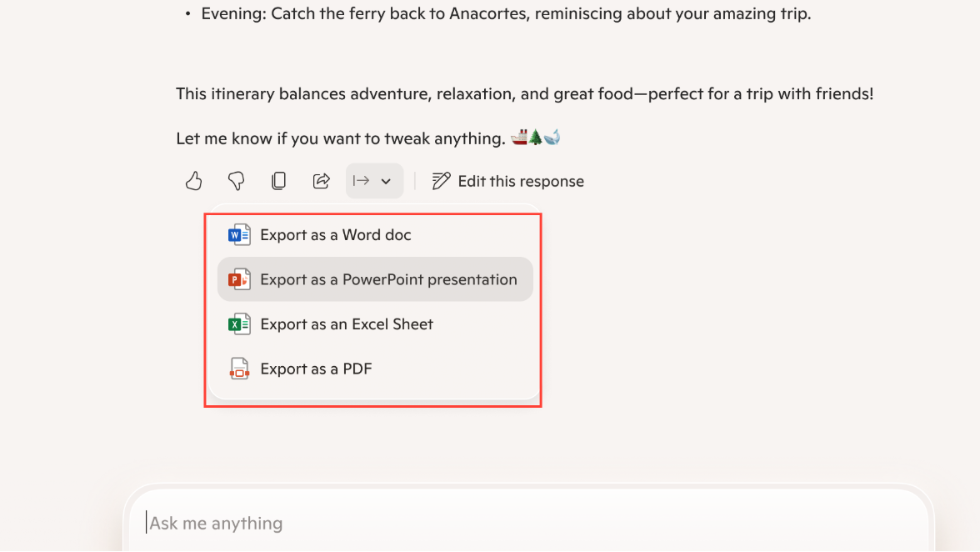
Task: Click the orange PowerPoint icon
Action: (239, 279)
